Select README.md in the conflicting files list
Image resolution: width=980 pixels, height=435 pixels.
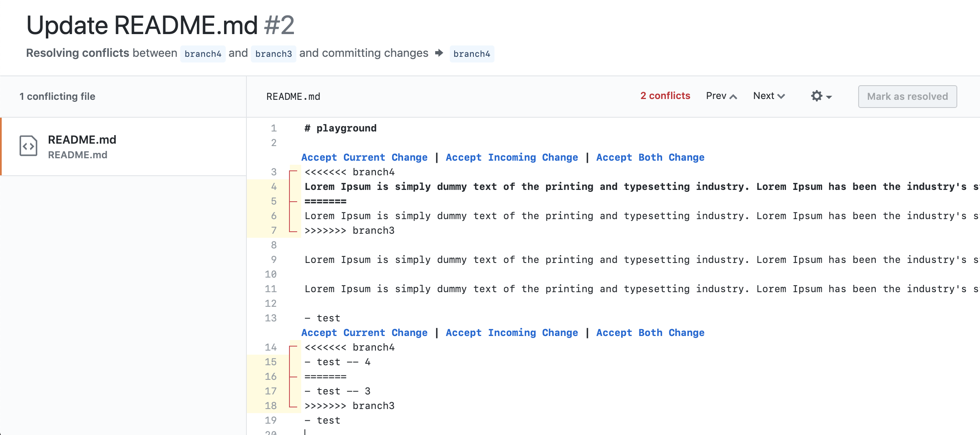click(x=123, y=146)
